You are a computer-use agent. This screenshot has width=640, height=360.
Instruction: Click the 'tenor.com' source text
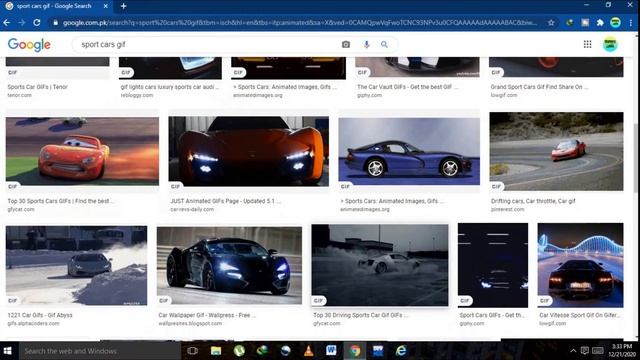tap(19, 95)
